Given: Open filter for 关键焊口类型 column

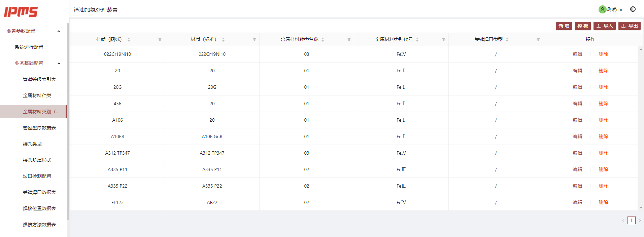Looking at the screenshot, I should tap(538, 39).
